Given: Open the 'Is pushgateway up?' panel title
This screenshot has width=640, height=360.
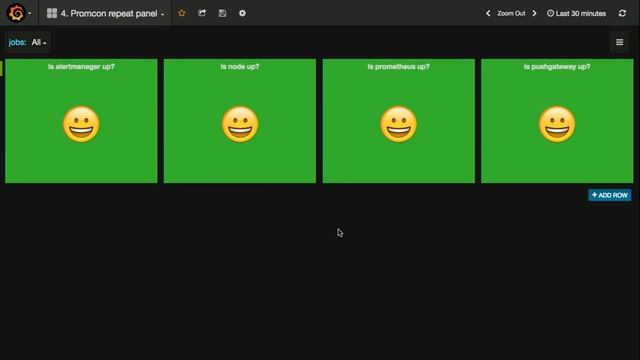Looking at the screenshot, I should click(x=557, y=67).
